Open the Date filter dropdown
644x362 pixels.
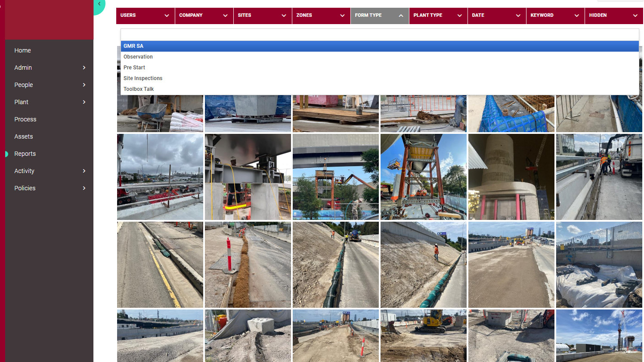tap(497, 15)
